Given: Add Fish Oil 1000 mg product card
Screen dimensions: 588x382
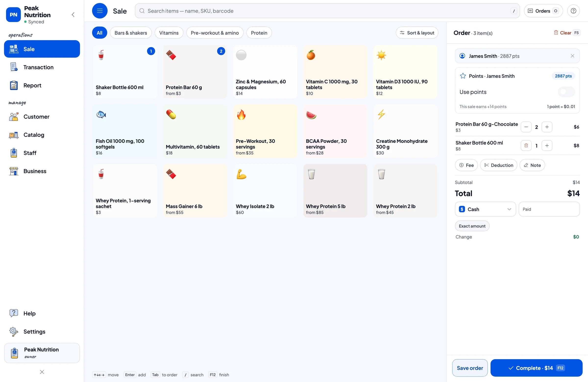Looking at the screenshot, I should tap(125, 131).
